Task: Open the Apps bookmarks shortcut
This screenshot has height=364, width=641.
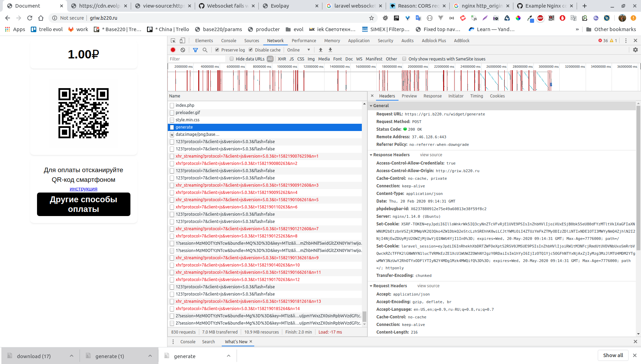Action: click(x=15, y=29)
